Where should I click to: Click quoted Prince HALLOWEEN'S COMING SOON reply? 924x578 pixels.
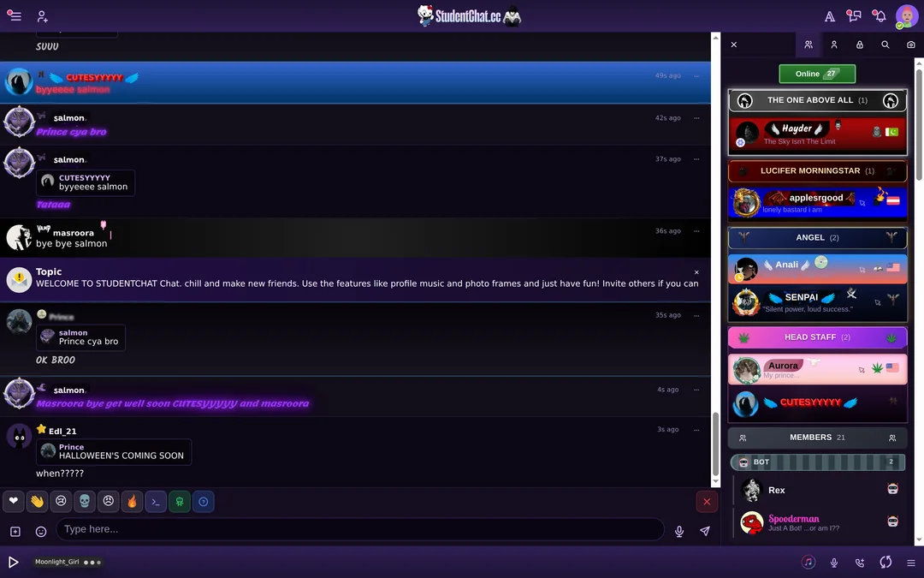(x=114, y=452)
